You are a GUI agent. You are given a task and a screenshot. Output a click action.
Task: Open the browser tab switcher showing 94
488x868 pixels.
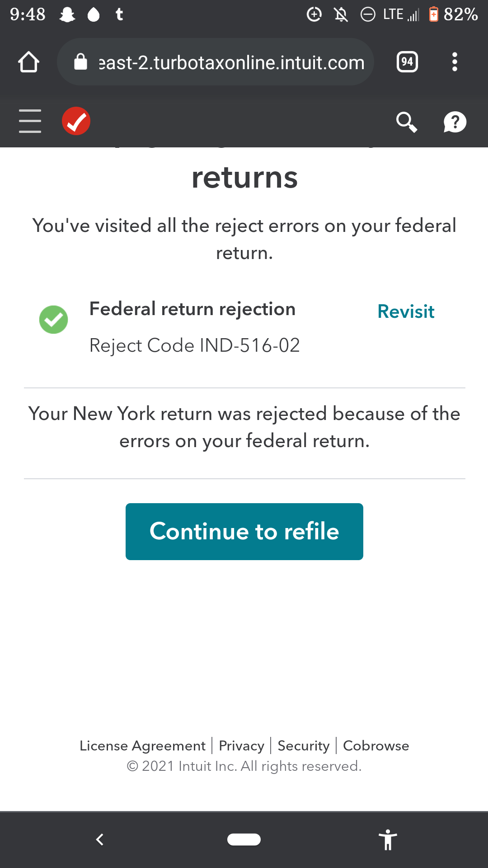click(407, 62)
